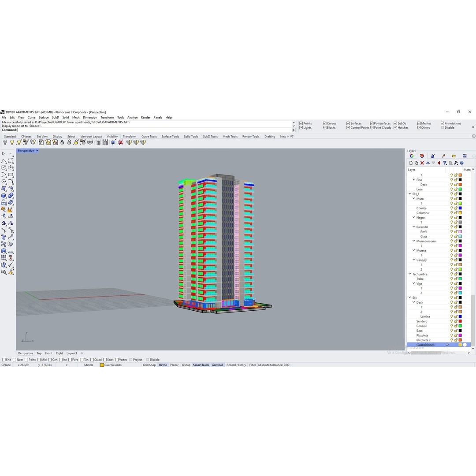This screenshot has width=476, height=476.
Task: Move layer up with blue triangle
Action: point(428,163)
